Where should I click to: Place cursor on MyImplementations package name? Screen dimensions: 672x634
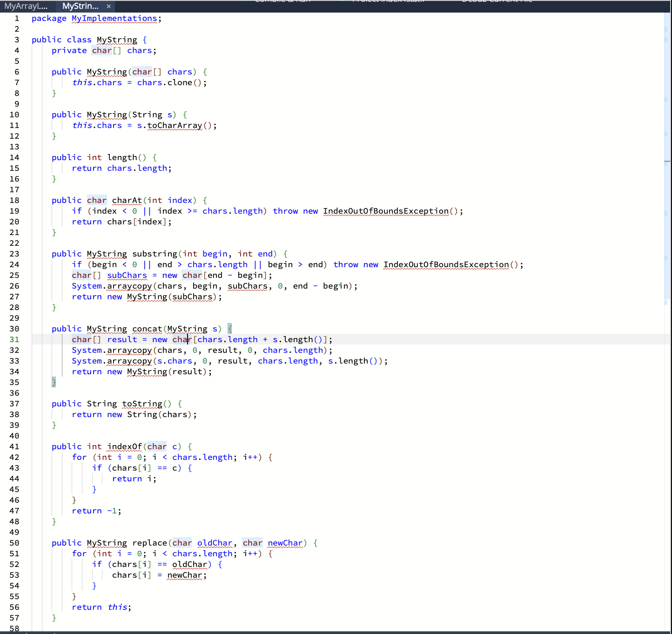114,18
